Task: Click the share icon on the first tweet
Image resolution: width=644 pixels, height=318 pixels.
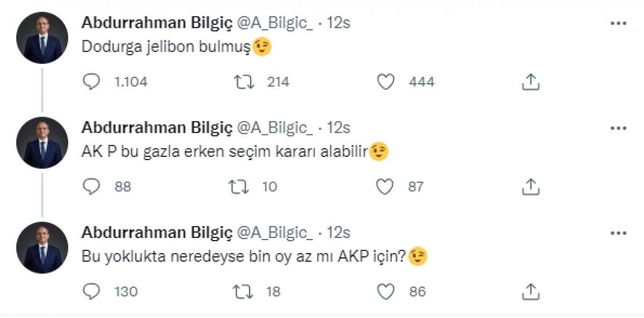Action: (x=532, y=82)
